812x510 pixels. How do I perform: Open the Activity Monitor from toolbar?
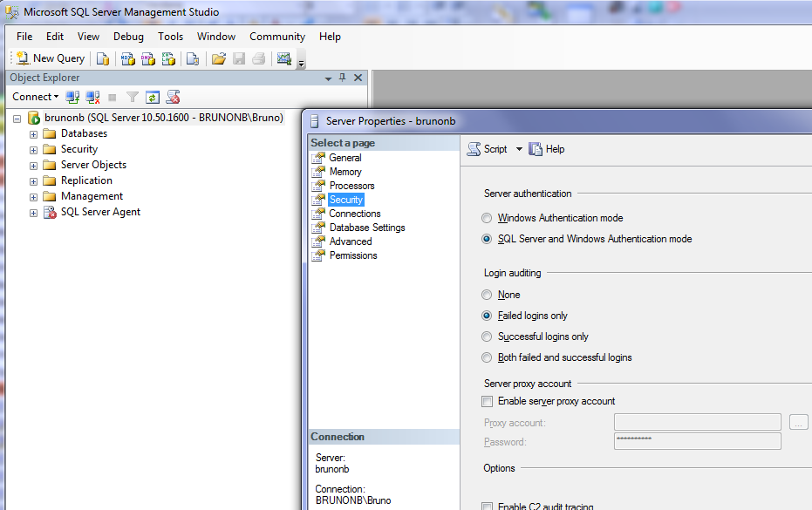click(x=283, y=59)
